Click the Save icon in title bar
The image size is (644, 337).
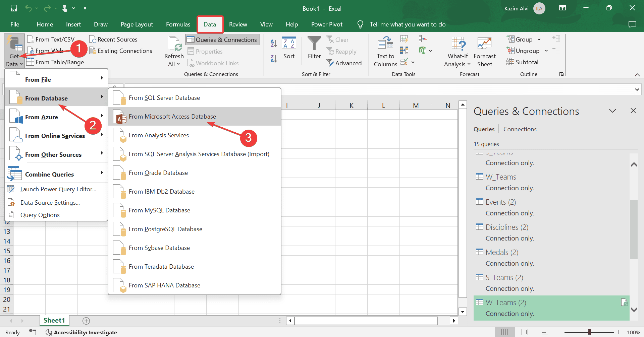coord(14,8)
